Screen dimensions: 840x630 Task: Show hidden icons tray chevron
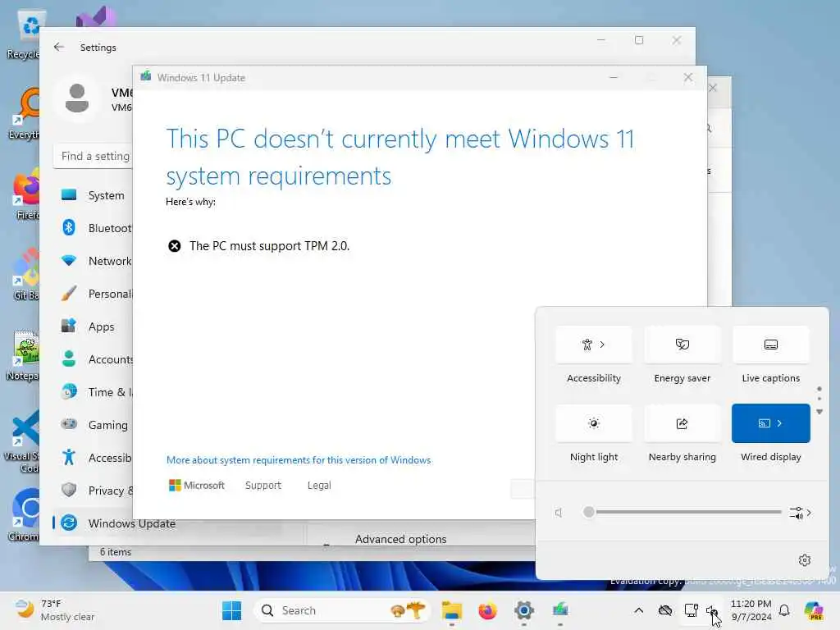(638, 610)
